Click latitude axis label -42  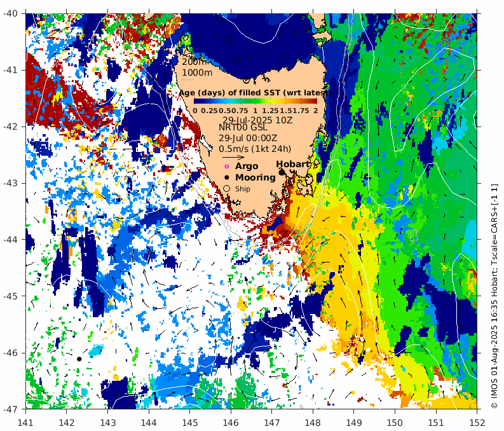tap(10, 127)
